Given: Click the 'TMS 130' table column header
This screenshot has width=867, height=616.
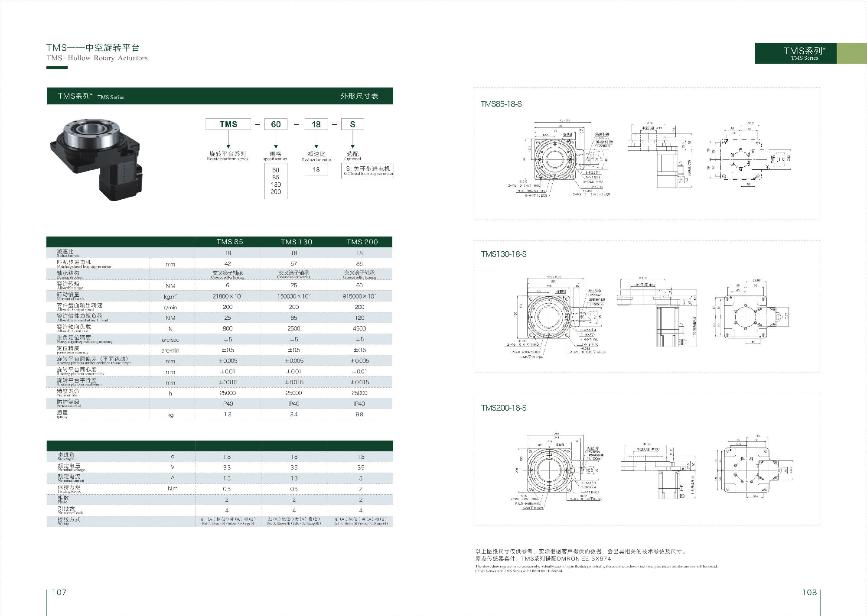Looking at the screenshot, I should pyautogui.click(x=296, y=242).
